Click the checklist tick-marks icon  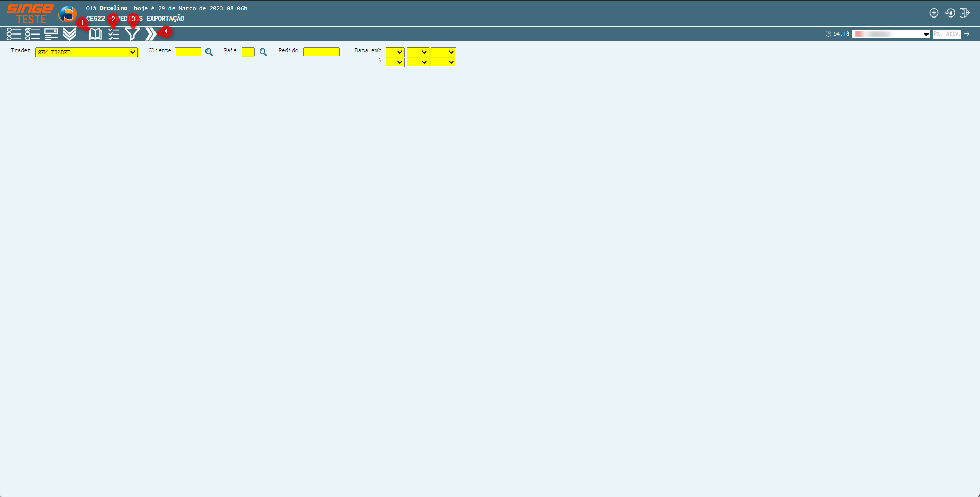click(x=114, y=34)
